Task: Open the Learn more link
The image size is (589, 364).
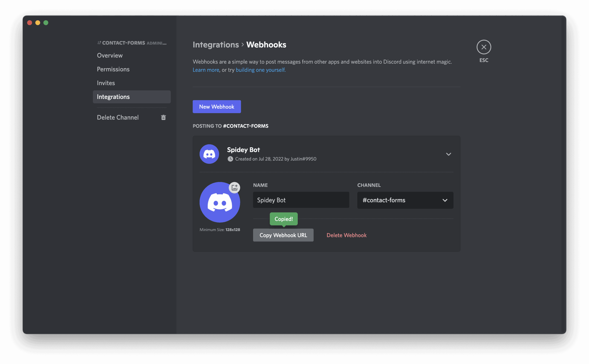Action: click(206, 70)
